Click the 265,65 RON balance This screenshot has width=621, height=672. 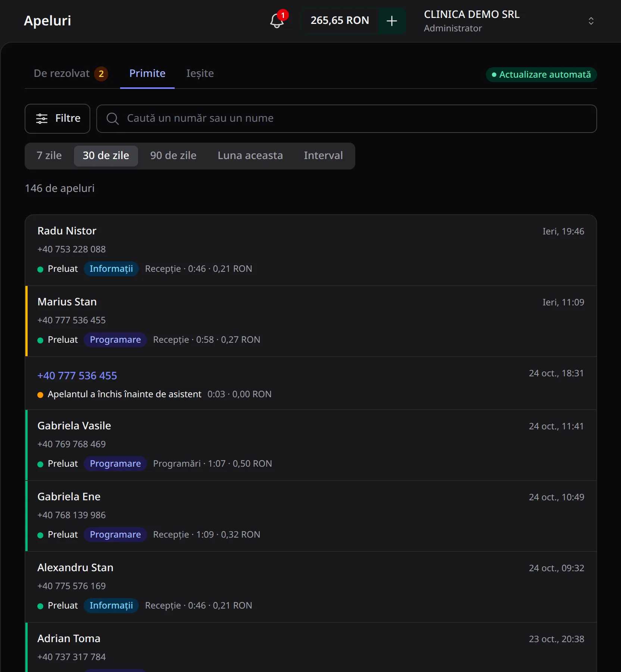pos(340,21)
